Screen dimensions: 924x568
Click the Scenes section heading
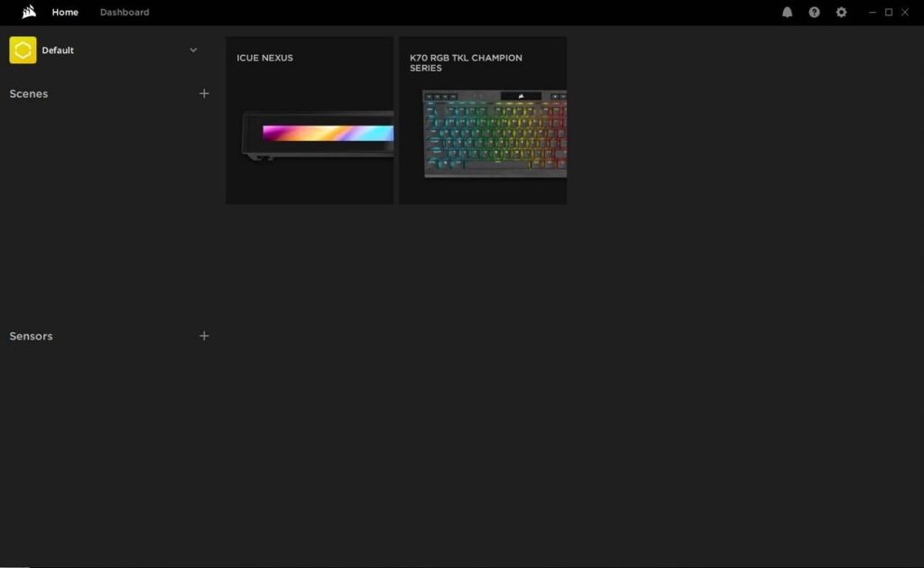(29, 94)
